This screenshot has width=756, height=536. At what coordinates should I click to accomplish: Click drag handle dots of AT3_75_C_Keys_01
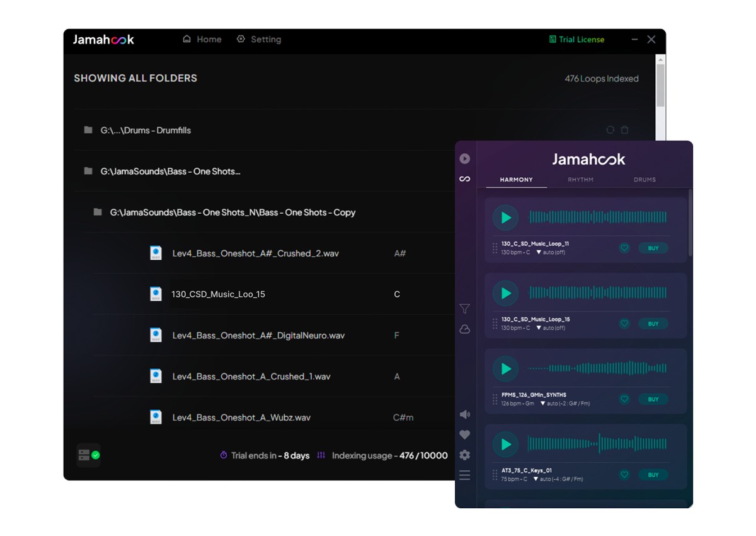click(495, 475)
